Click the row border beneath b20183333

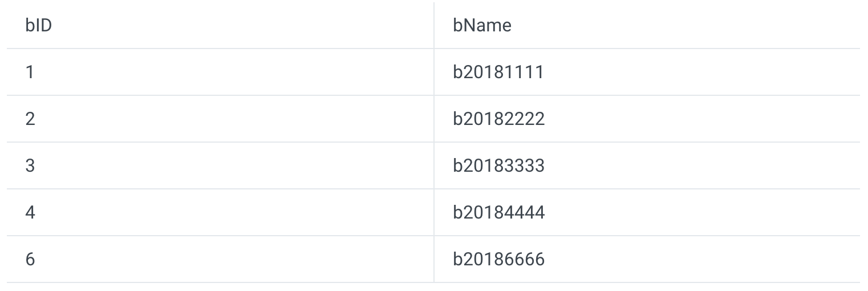[647, 189]
